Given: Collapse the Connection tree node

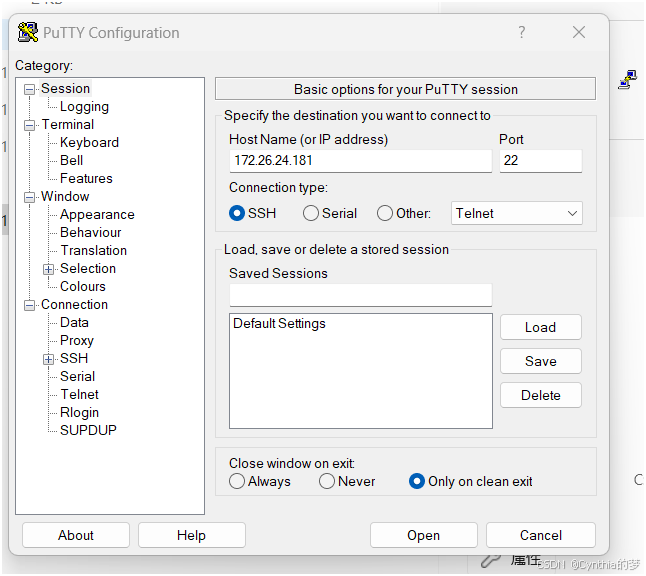Looking at the screenshot, I should click(29, 305).
